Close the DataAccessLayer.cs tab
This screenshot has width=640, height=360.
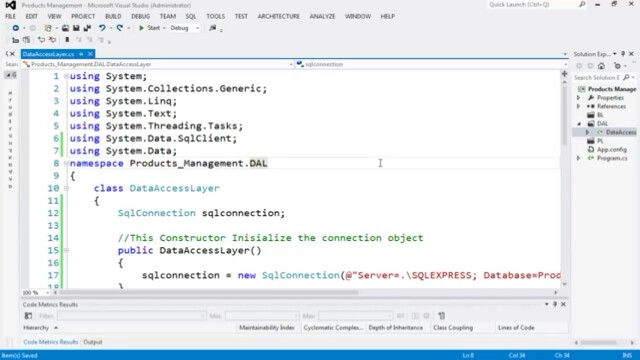pyautogui.click(x=90, y=54)
